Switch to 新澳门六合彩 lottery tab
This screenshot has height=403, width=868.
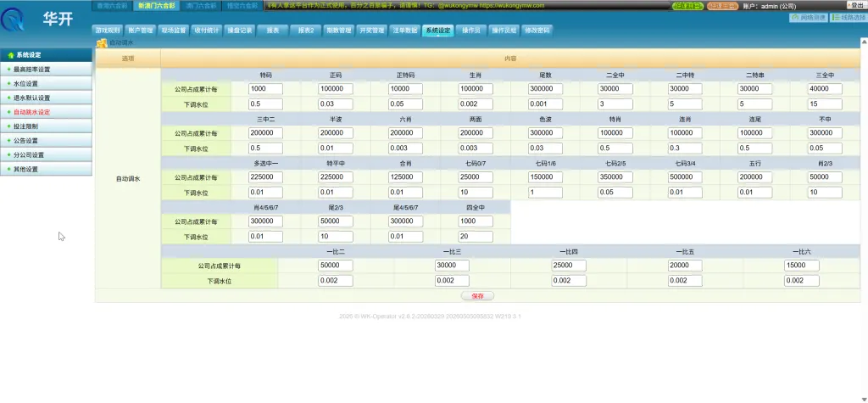coord(156,6)
